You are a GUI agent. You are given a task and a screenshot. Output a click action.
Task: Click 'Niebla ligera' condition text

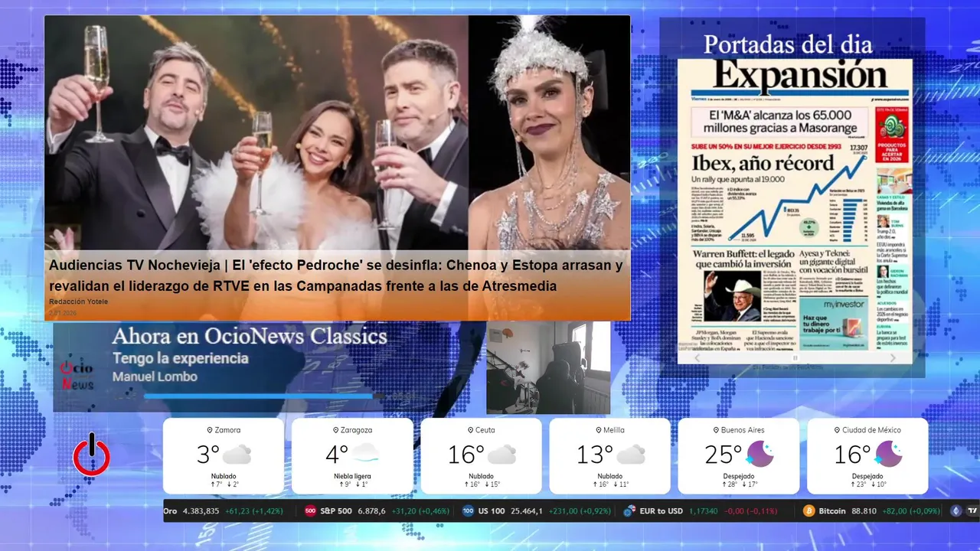(x=352, y=476)
